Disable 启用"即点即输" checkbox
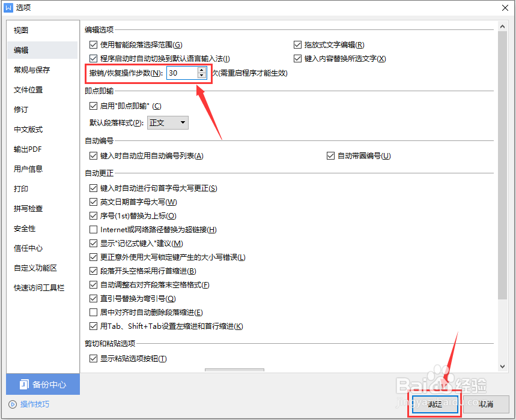 (x=94, y=106)
